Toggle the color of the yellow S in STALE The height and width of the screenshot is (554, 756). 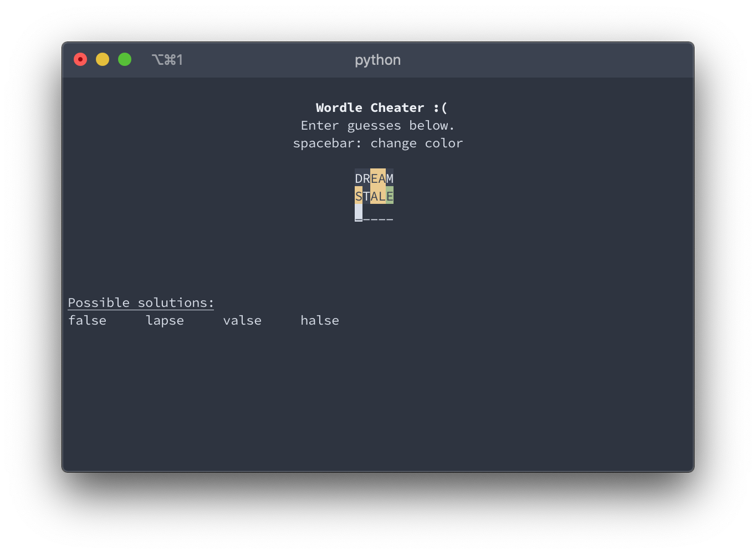pos(359,196)
